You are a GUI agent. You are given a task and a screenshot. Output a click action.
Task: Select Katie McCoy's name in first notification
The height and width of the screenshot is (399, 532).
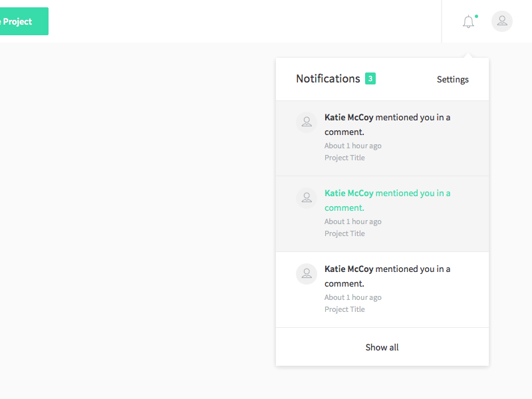point(348,118)
